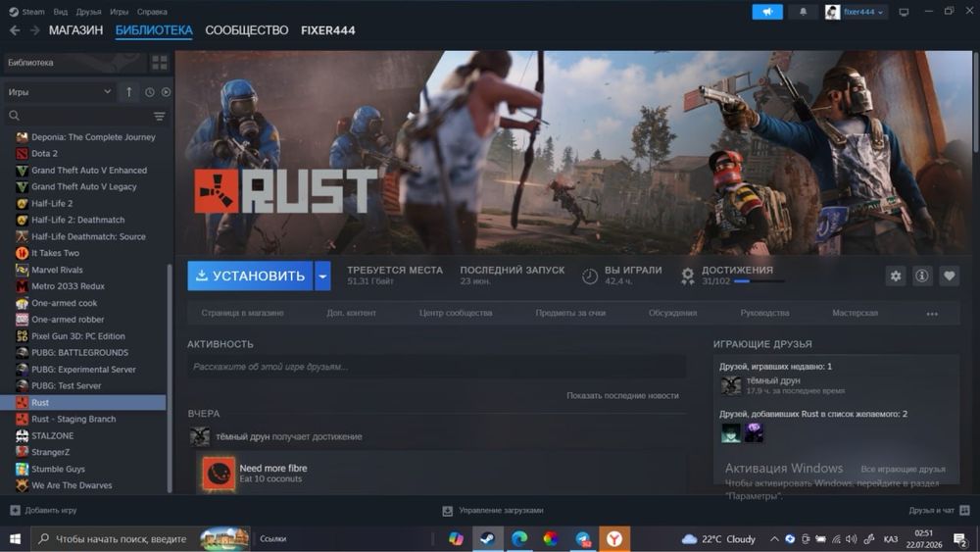980x552 pixels.
Task: Open the СООБЩЕСТВО community tab
Action: pos(247,30)
